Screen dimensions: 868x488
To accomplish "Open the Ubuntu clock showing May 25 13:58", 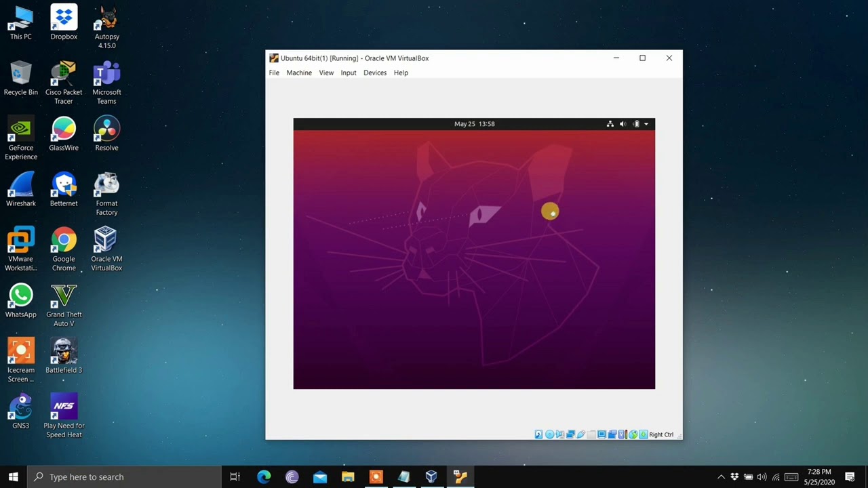I will [475, 124].
